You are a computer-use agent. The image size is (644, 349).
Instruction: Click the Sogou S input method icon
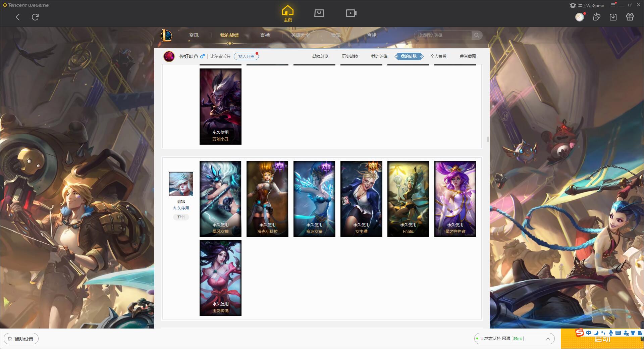580,333
